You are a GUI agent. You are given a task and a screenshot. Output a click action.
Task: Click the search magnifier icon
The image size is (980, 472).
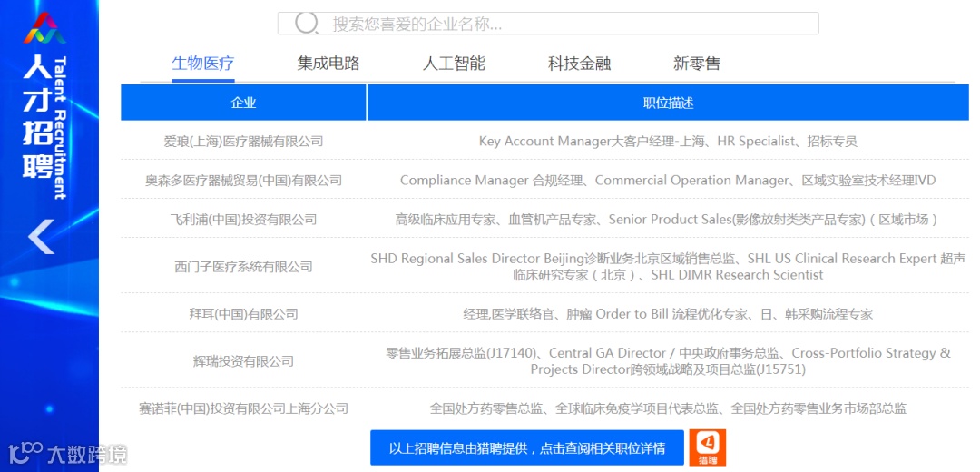307,23
